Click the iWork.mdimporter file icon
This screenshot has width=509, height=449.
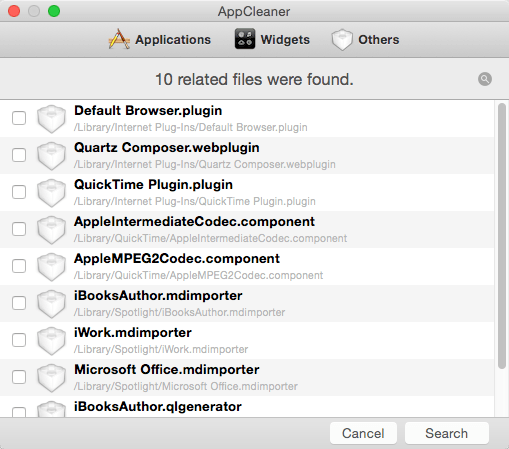coord(51,341)
